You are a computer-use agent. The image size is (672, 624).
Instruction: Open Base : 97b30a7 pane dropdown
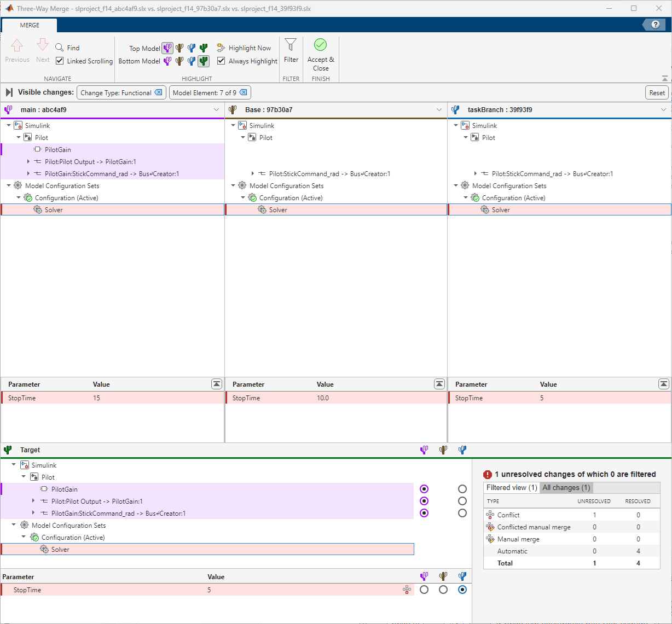[x=439, y=110]
